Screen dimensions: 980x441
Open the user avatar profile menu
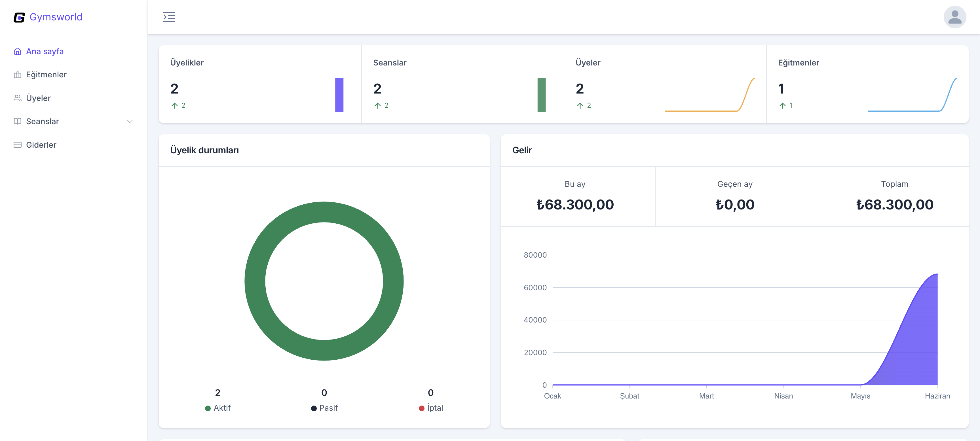pos(954,17)
